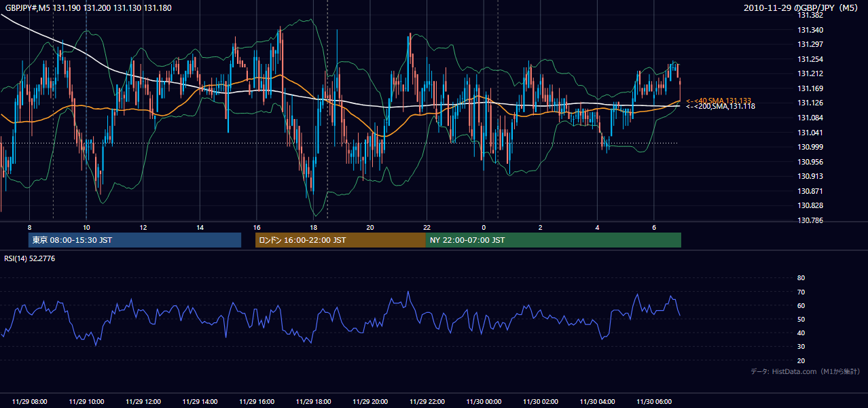Click RSI scale level 40

click(x=801, y=333)
